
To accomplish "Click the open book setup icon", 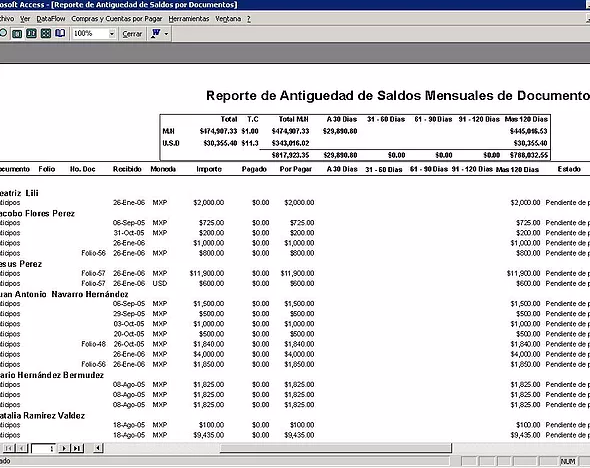I will point(60,33).
